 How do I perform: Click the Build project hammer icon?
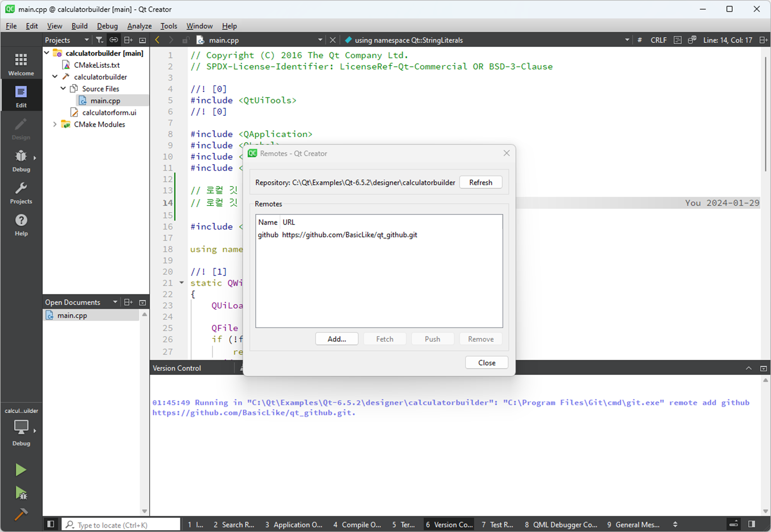click(20, 514)
